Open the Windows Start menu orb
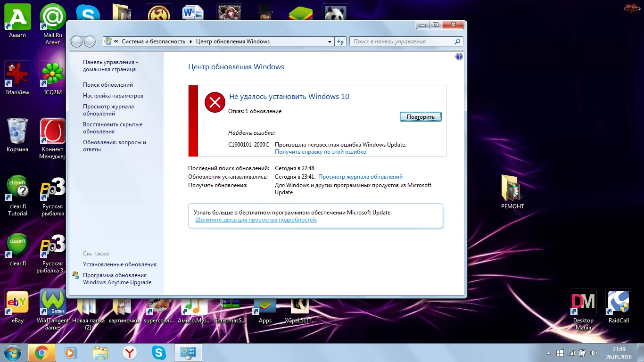 13,353
